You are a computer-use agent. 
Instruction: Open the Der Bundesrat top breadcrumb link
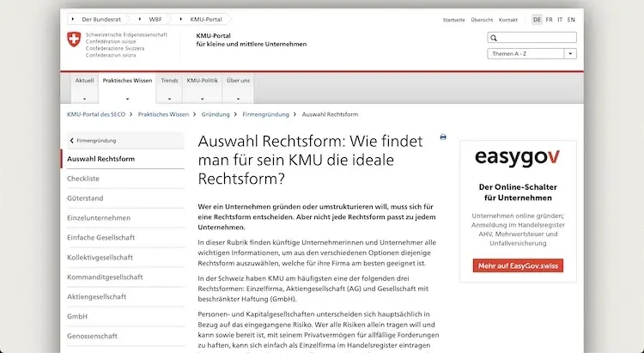point(101,19)
